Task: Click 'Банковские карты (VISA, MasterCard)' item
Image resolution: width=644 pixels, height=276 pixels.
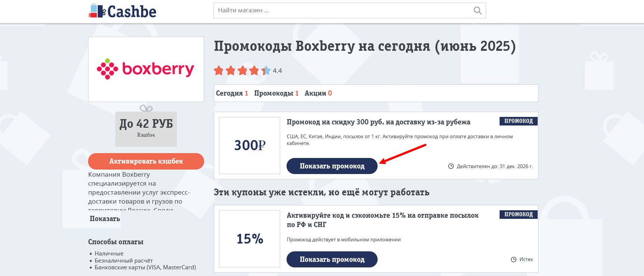Action: [145, 267]
